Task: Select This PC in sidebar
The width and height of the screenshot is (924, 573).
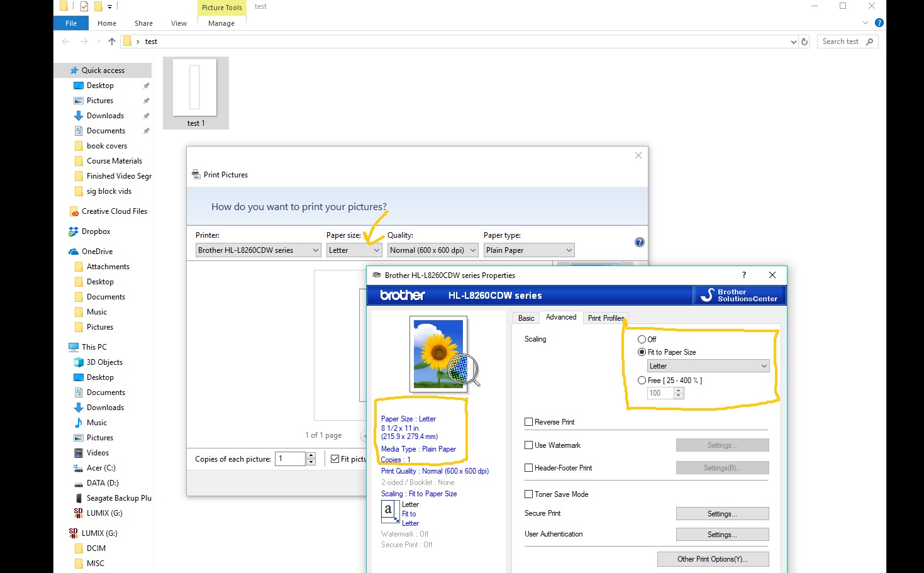Action: tap(94, 347)
